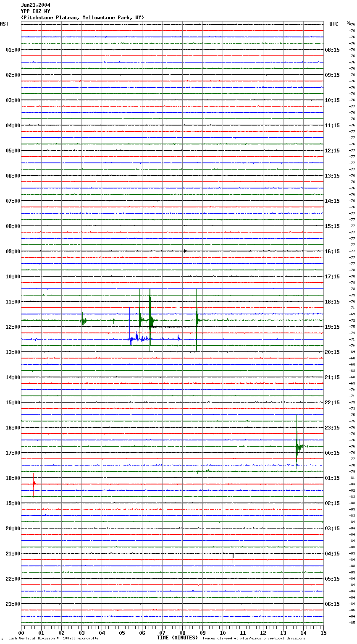Click the vertical division microvolts scale note
Screen dimensions: 357x644
coord(53,639)
